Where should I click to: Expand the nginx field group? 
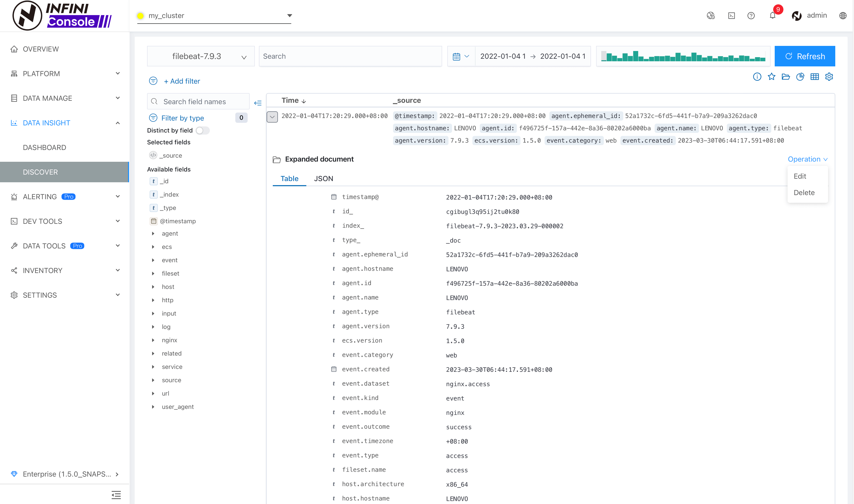[153, 340]
